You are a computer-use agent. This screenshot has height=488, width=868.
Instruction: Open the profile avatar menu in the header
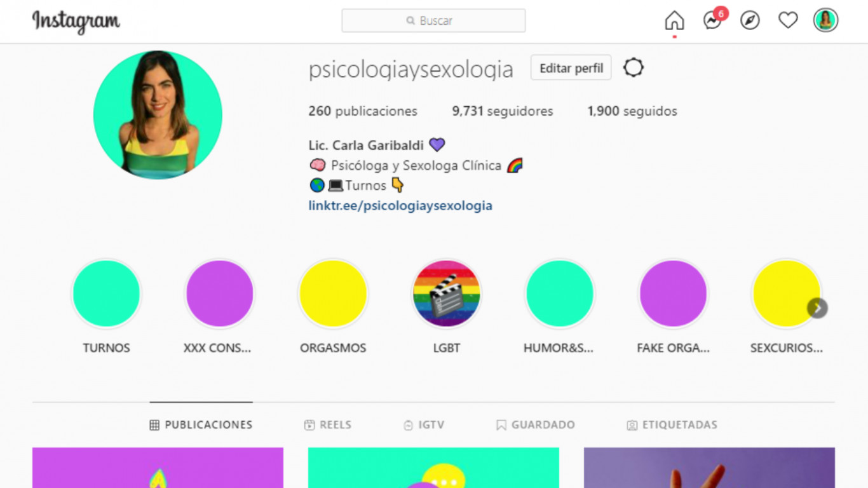[x=826, y=20]
